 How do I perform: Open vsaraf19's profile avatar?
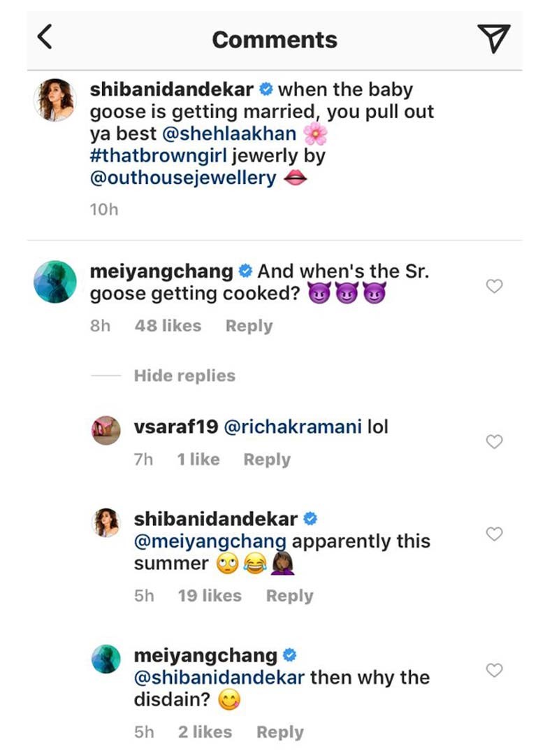point(107,429)
